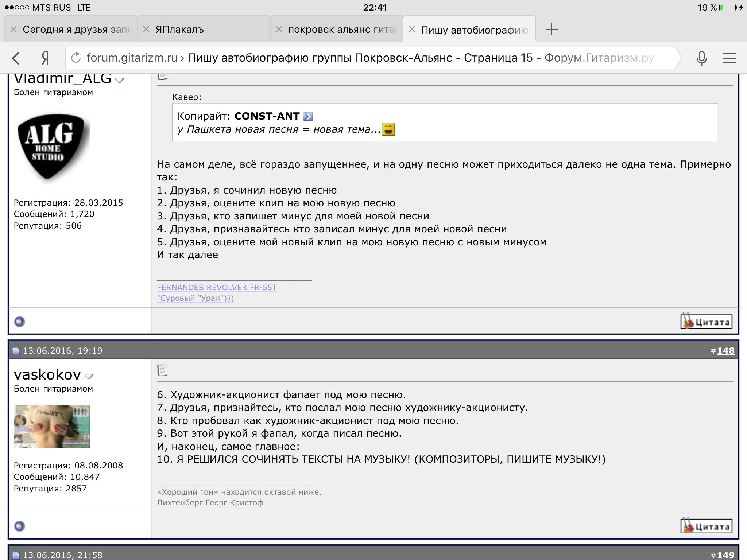
Task: Select the text 'Регистрация: 28.03.2015'
Action: [x=68, y=203]
